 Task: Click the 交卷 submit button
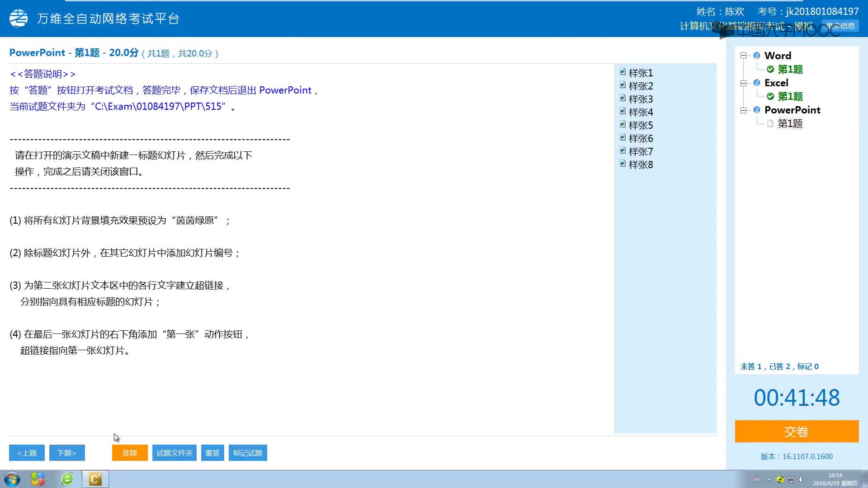click(x=797, y=432)
